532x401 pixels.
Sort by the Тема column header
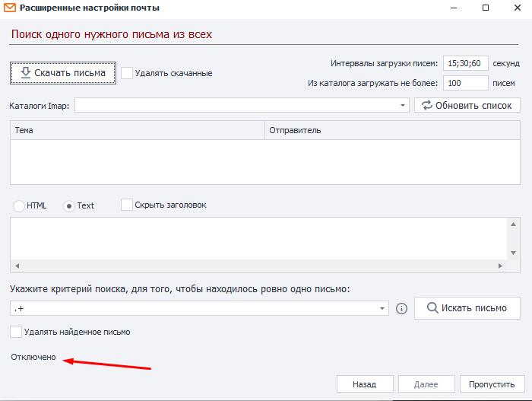[138, 130]
